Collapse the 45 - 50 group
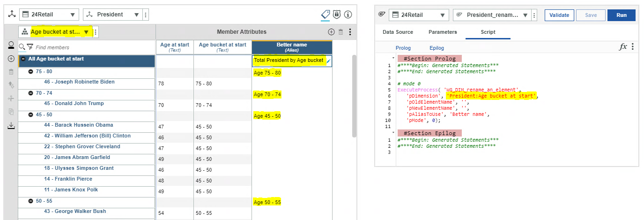Image resolution: width=644 pixels, height=220 pixels. (x=31, y=114)
